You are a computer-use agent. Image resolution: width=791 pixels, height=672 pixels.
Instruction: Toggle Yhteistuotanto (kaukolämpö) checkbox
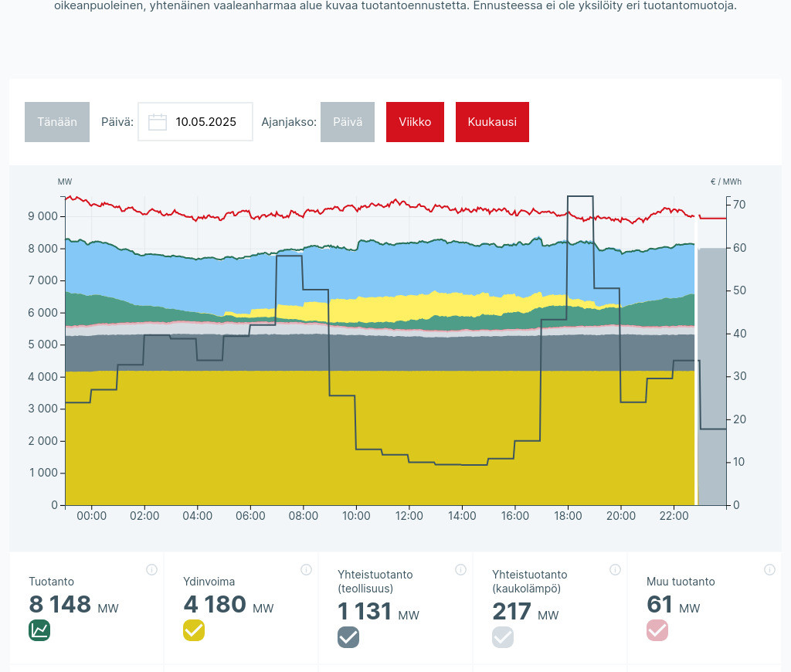click(503, 637)
